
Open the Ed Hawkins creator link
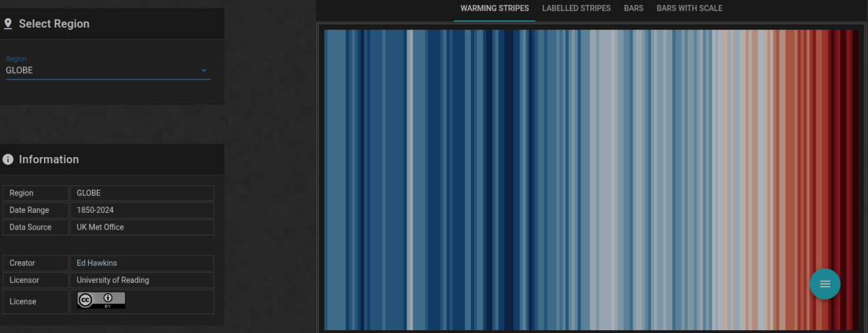97,263
